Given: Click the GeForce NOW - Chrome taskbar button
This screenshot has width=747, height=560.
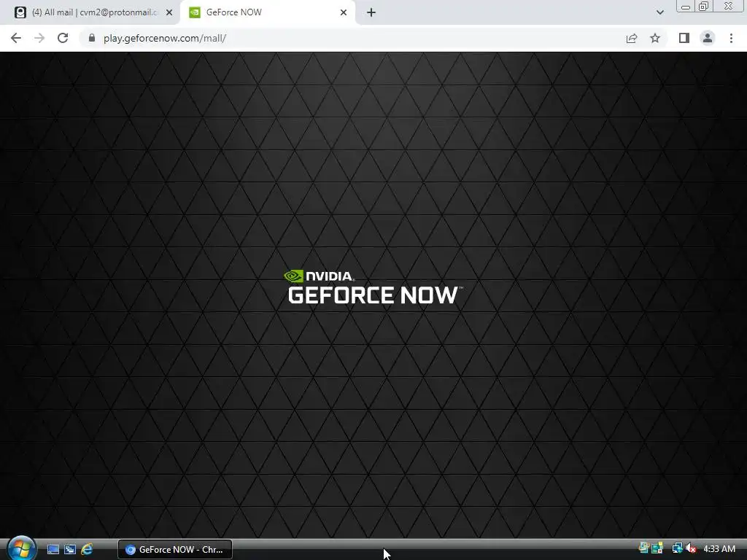Looking at the screenshot, I should click(175, 549).
